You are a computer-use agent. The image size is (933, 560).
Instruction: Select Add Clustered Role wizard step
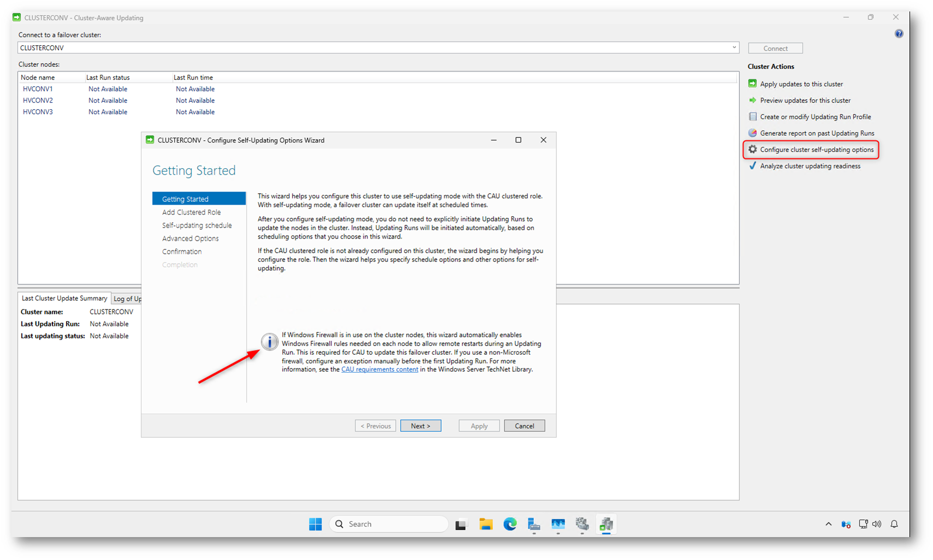tap(191, 212)
